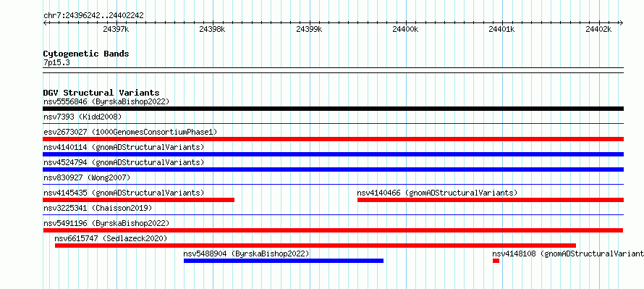Open the nsv5556846 (ByrskaBishop2022) label
Viewport: 644px width, 289px height.
point(106,101)
